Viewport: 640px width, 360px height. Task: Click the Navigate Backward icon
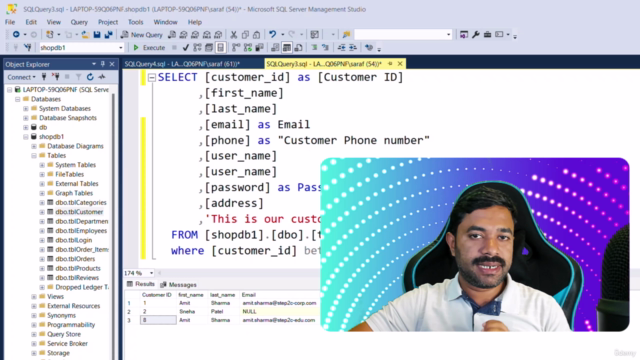[16, 35]
